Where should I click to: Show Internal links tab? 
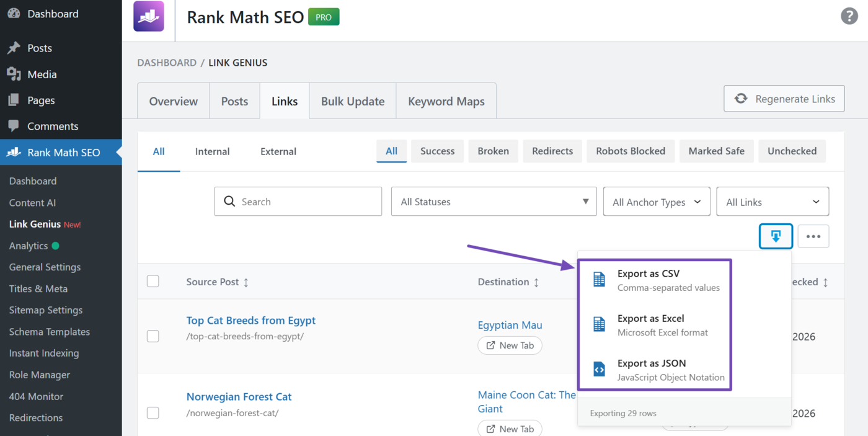[x=212, y=151]
